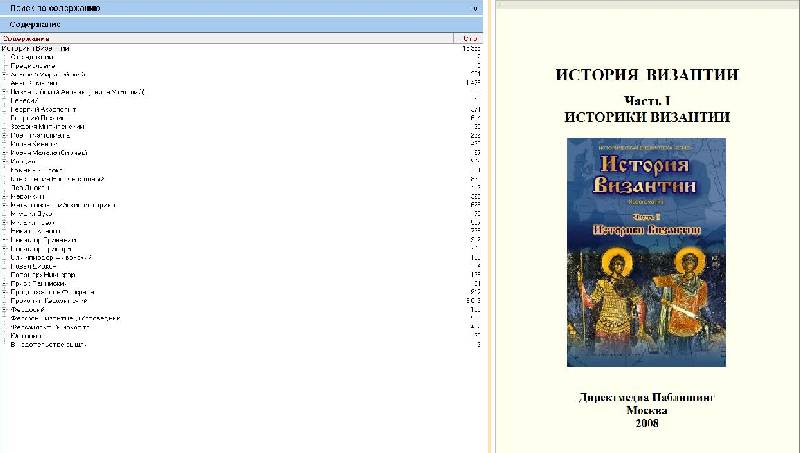This screenshot has width=800, height=453.
Task: Click the 'История Византии' book cover image
Action: 646,252
